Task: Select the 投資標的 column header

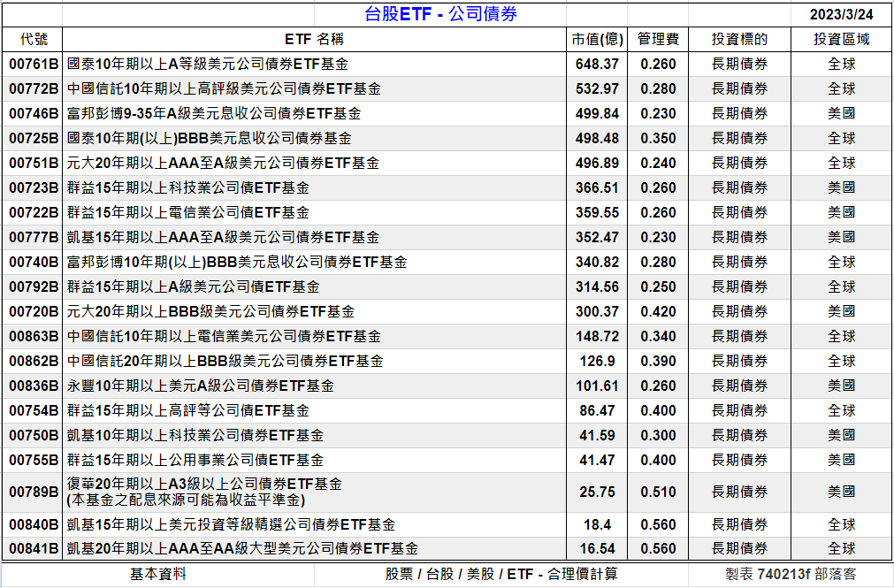Action: point(739,40)
